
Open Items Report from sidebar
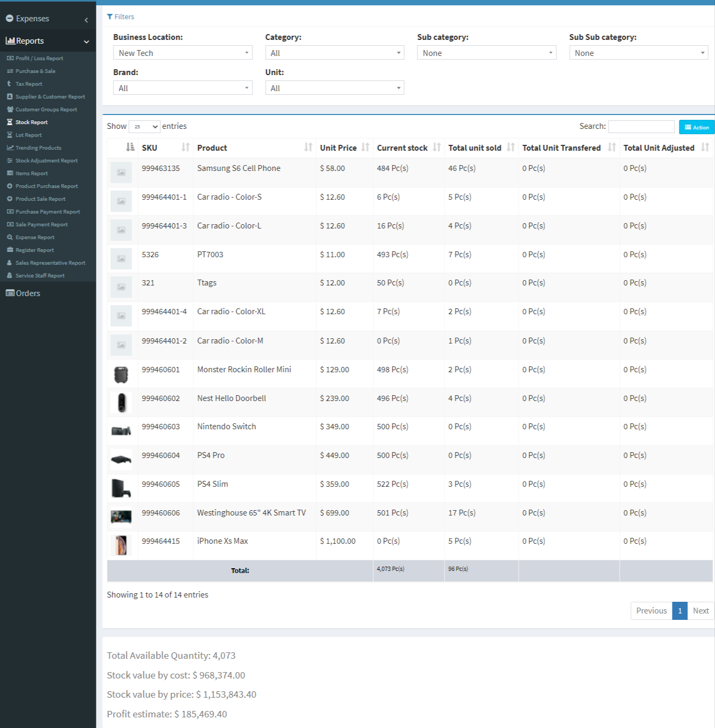(31, 174)
